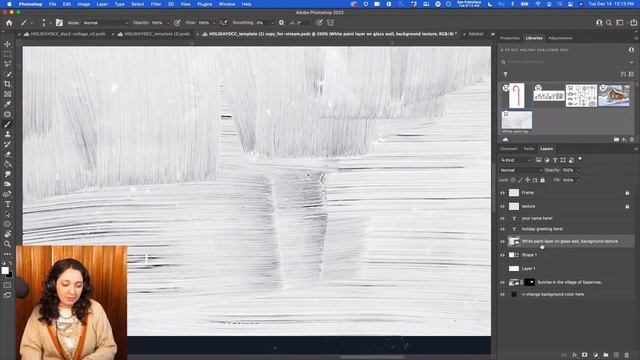Select the Crop tool

point(7,84)
